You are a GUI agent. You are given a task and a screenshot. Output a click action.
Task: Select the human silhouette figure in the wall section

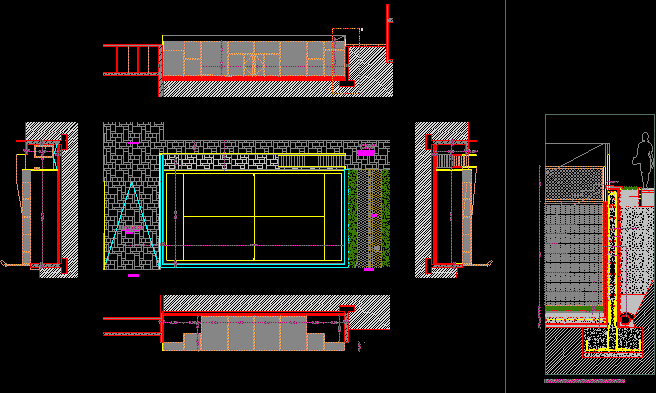click(x=643, y=160)
